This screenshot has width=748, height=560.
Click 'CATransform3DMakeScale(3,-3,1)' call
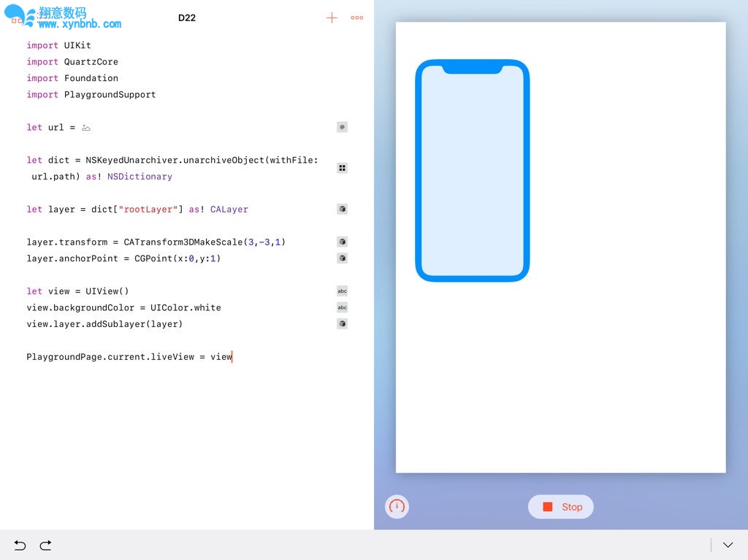point(205,242)
